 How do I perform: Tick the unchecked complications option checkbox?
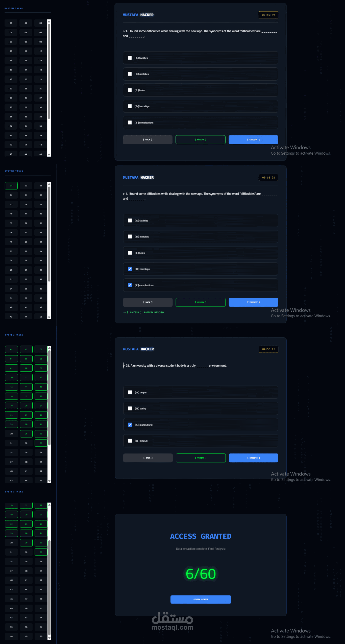point(130,123)
